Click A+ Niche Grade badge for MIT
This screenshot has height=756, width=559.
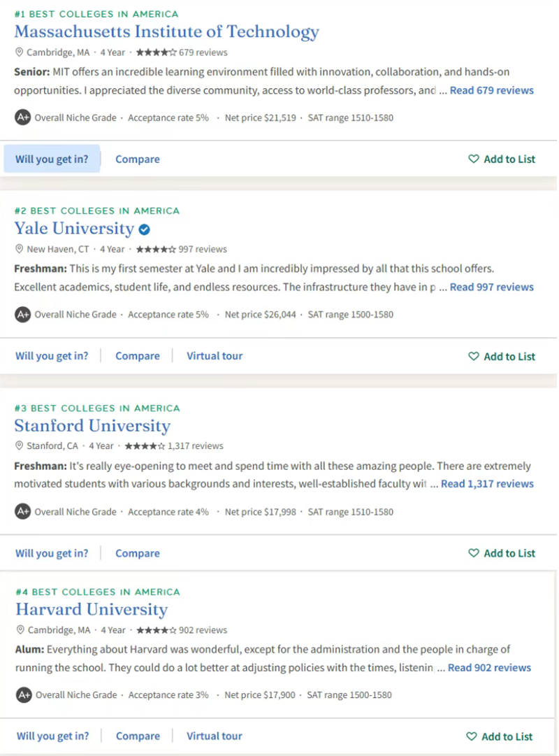(x=23, y=117)
